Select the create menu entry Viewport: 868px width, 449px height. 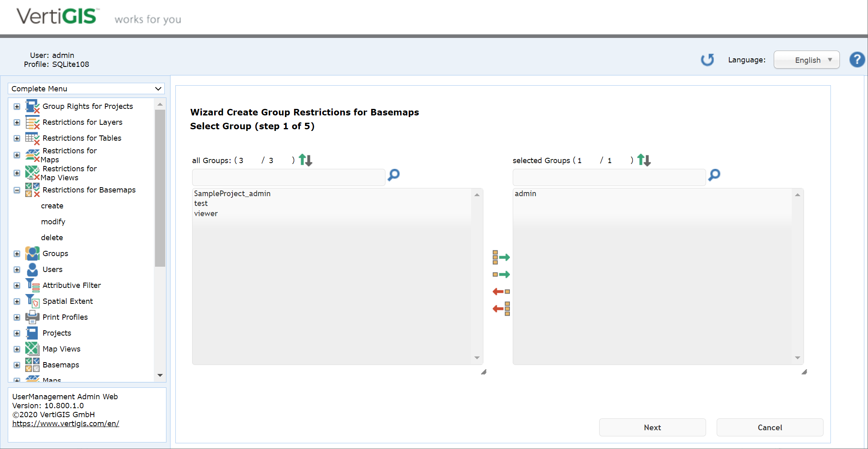click(x=52, y=206)
